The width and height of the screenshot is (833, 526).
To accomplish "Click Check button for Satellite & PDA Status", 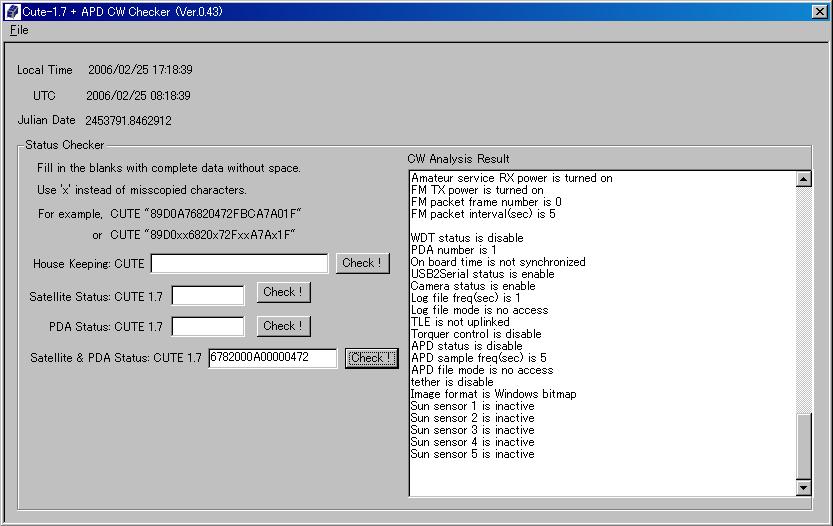I will 371,358.
